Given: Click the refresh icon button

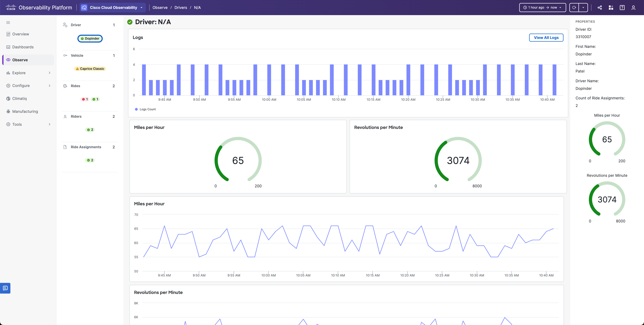Looking at the screenshot, I should tap(574, 8).
